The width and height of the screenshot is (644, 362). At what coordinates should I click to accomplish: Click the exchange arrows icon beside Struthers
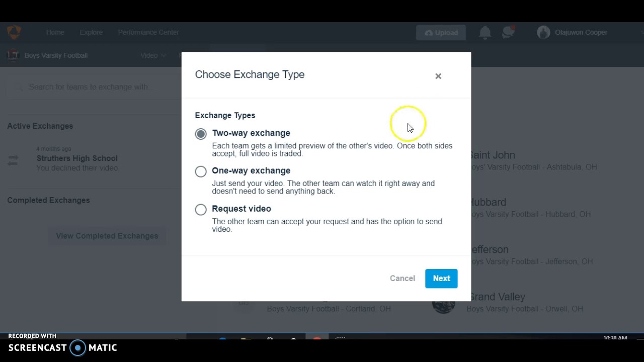click(13, 160)
